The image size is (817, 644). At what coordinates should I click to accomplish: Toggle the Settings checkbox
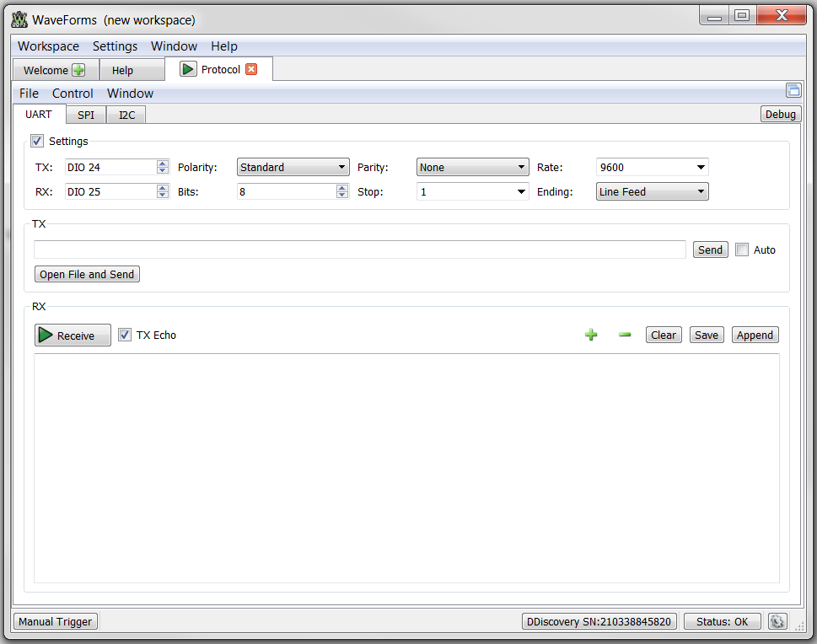pyautogui.click(x=37, y=141)
